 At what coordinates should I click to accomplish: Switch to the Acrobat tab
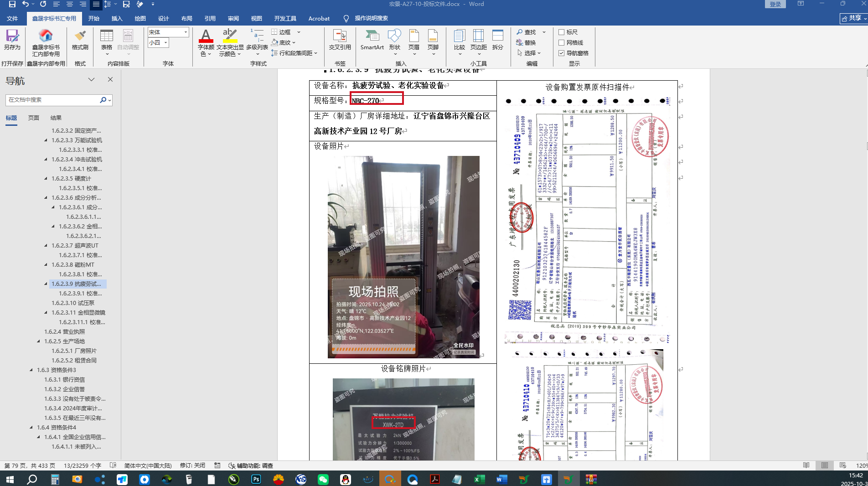click(319, 18)
